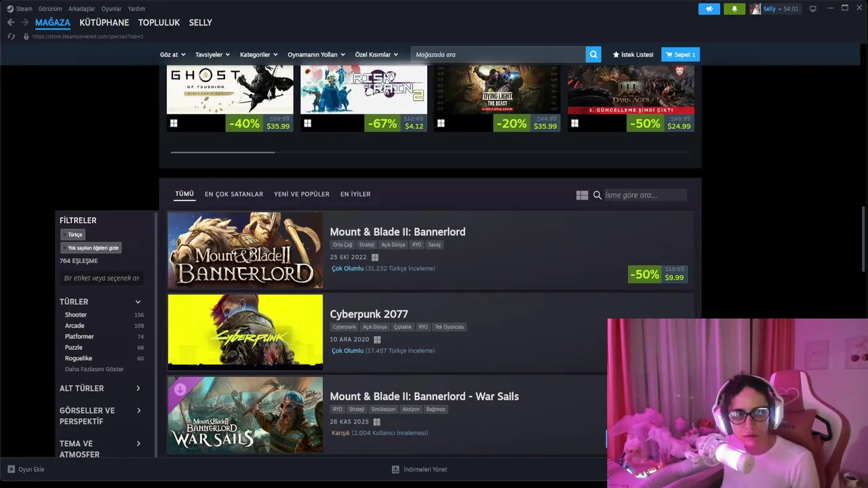Click the Windows icon under Risk of Rain 2
Viewport: 868px width, 488px height.
pyautogui.click(x=307, y=123)
